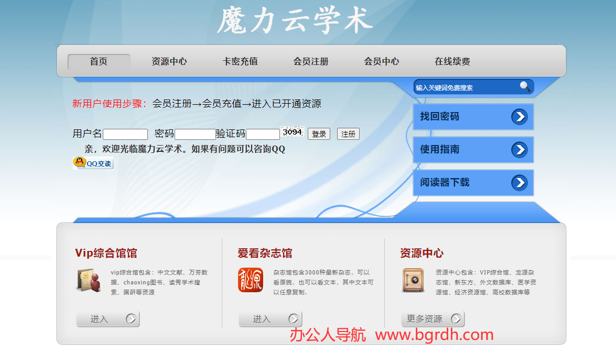Click the 爱看杂志馆 red logo icon
Screen dimensions: 616x364
(x=251, y=280)
